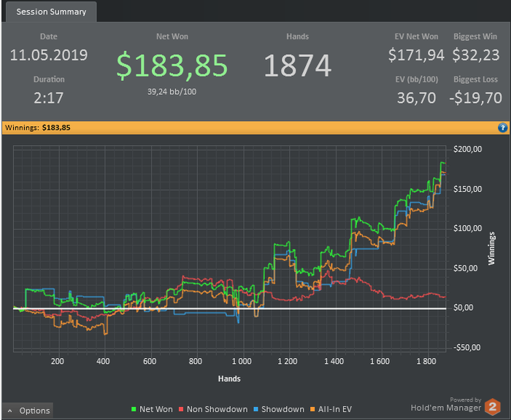Screen dimensions: 511x420
Task: Click the All-In EV legend label
Action: coord(335,409)
